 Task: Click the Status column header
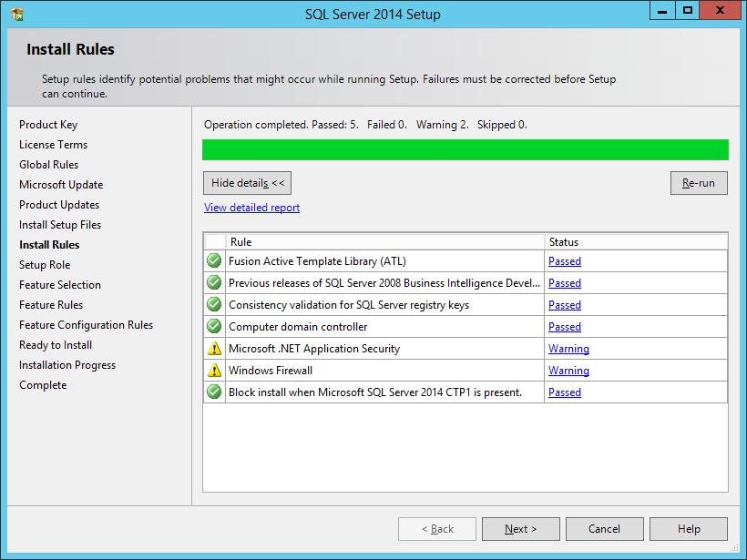point(635,242)
